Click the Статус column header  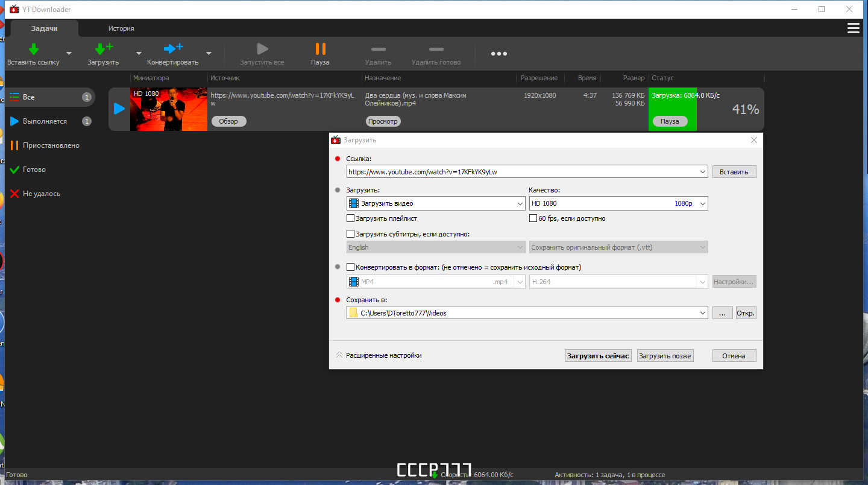click(662, 78)
